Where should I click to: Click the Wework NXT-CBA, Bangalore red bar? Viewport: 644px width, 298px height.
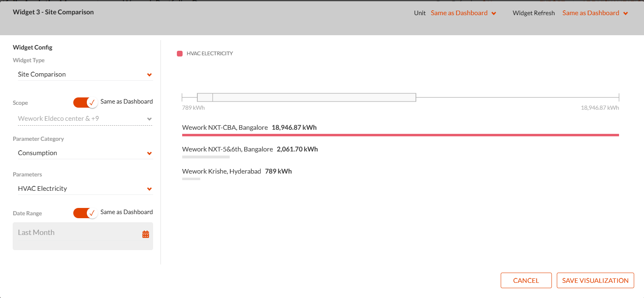tap(400, 135)
